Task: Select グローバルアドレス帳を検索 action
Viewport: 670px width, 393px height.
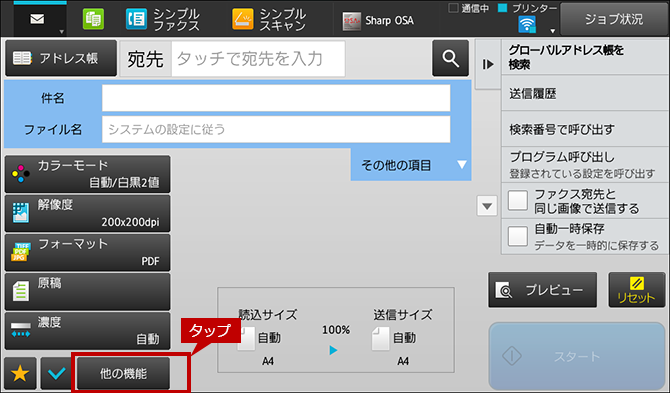Action: tap(585, 58)
